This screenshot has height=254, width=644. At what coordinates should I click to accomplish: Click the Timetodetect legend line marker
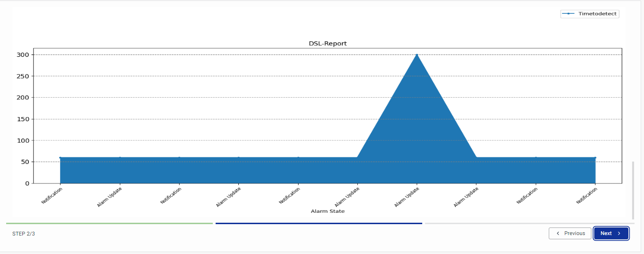(x=568, y=14)
